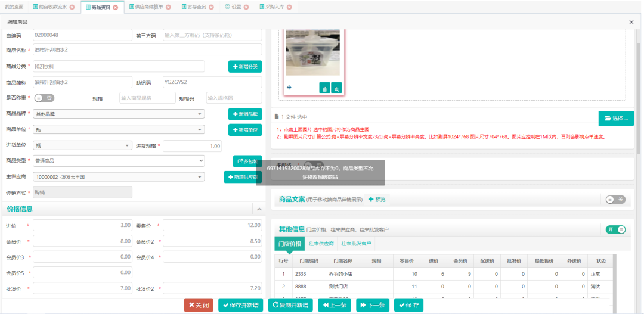Click the 零售价 input field
644x314 pixels.
(212, 225)
